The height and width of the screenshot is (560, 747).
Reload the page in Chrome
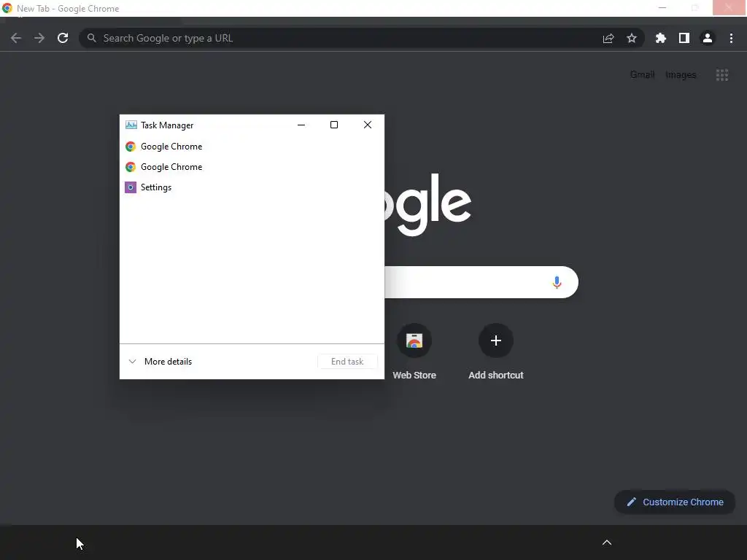[x=63, y=38]
